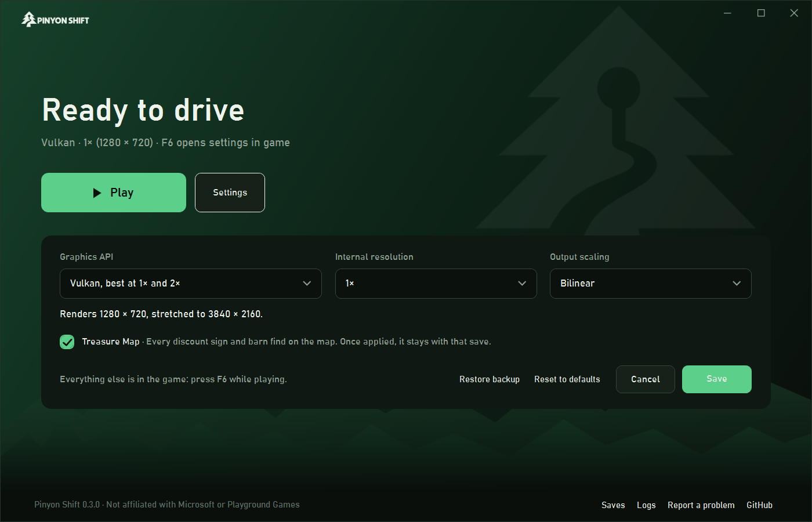
Task: Open the Settings panel button
Action: tap(230, 193)
